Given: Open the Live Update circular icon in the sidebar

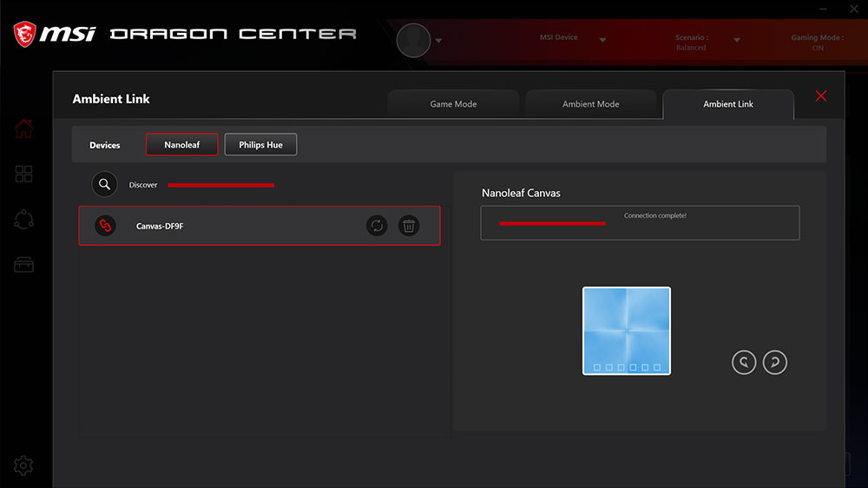Looking at the screenshot, I should pos(23,220).
